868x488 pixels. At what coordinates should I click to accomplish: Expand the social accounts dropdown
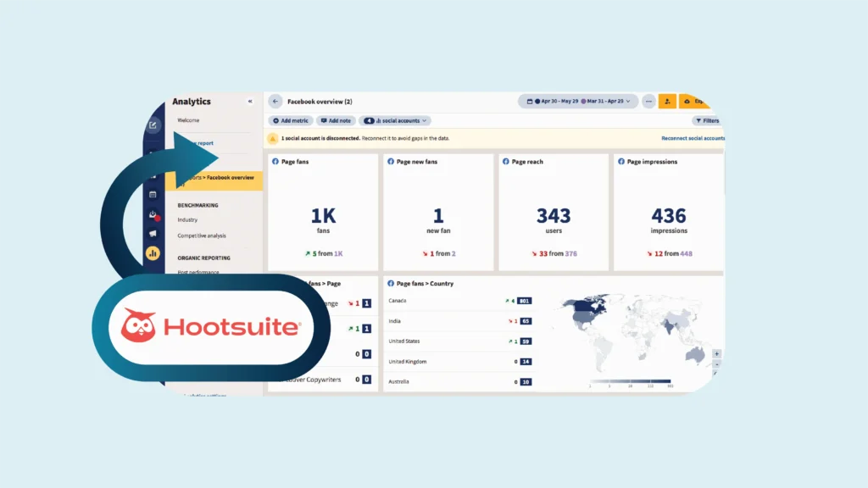pos(395,121)
